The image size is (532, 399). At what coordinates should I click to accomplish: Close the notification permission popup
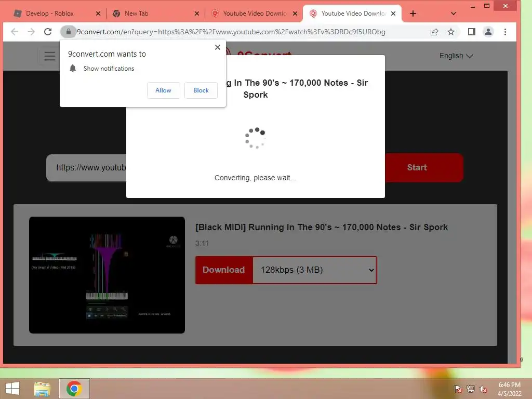[218, 47]
